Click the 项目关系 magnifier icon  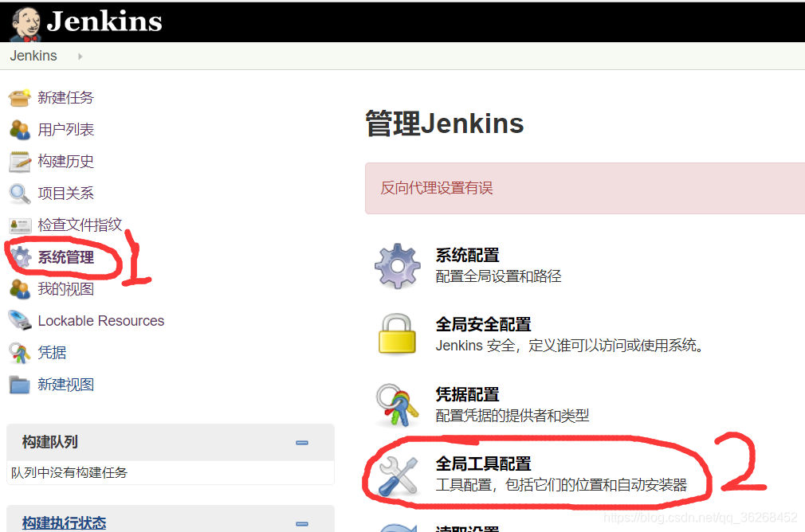click(19, 194)
